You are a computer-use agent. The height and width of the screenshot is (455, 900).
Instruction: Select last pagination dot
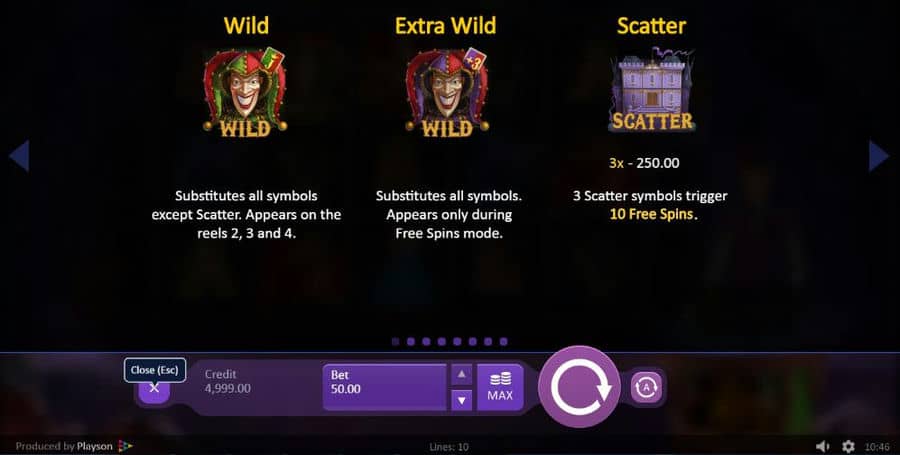pyautogui.click(x=503, y=341)
